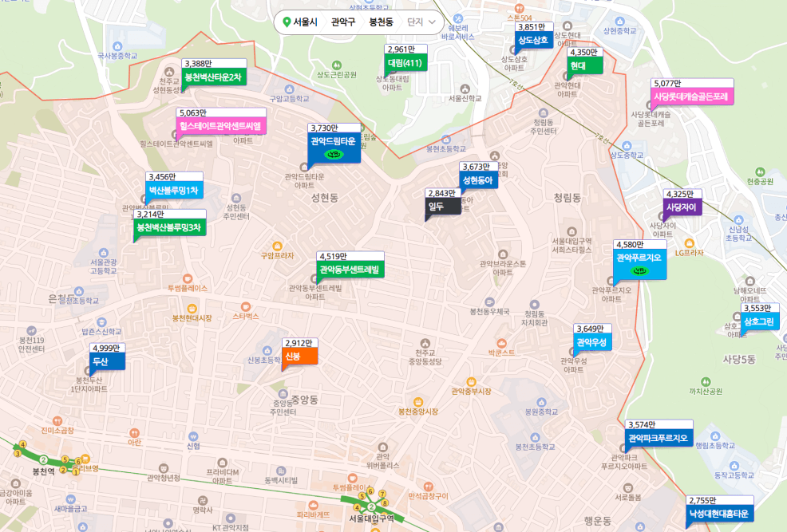
Task: Select 서울시 in the location breadcrumb
Action: [x=305, y=22]
